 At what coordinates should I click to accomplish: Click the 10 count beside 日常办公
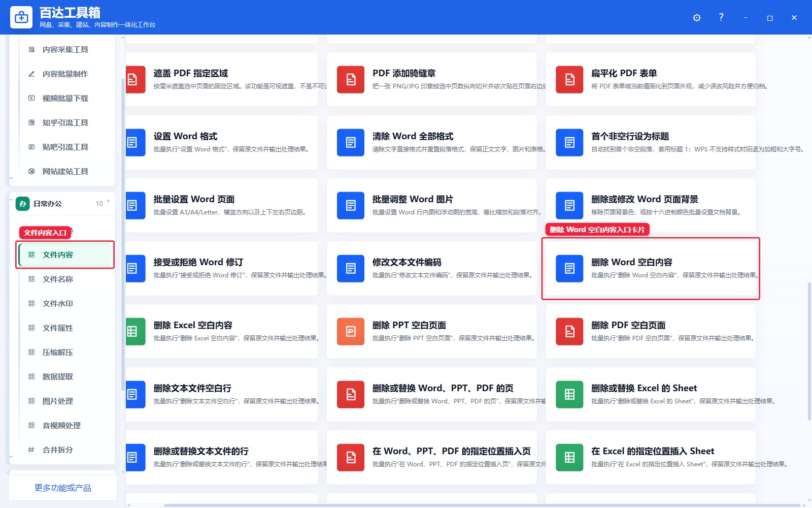coord(99,204)
